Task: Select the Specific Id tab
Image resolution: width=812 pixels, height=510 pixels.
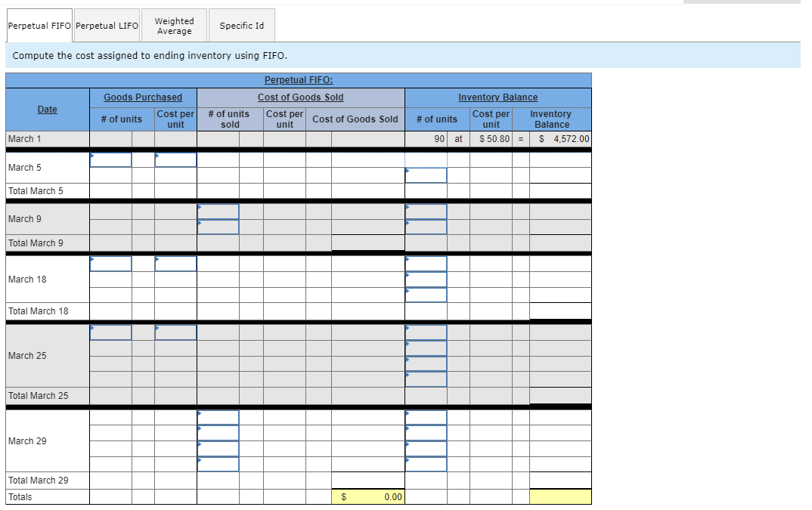Action: point(241,25)
